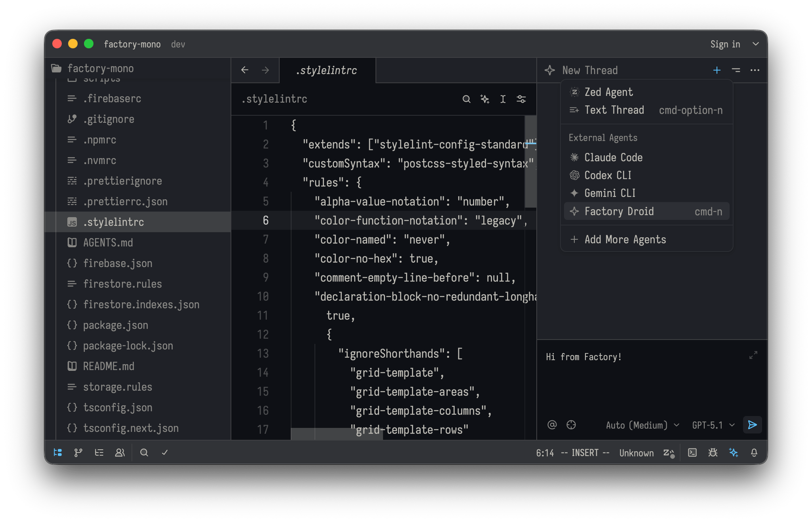Open the GPT-5.1 model selector

click(x=713, y=425)
